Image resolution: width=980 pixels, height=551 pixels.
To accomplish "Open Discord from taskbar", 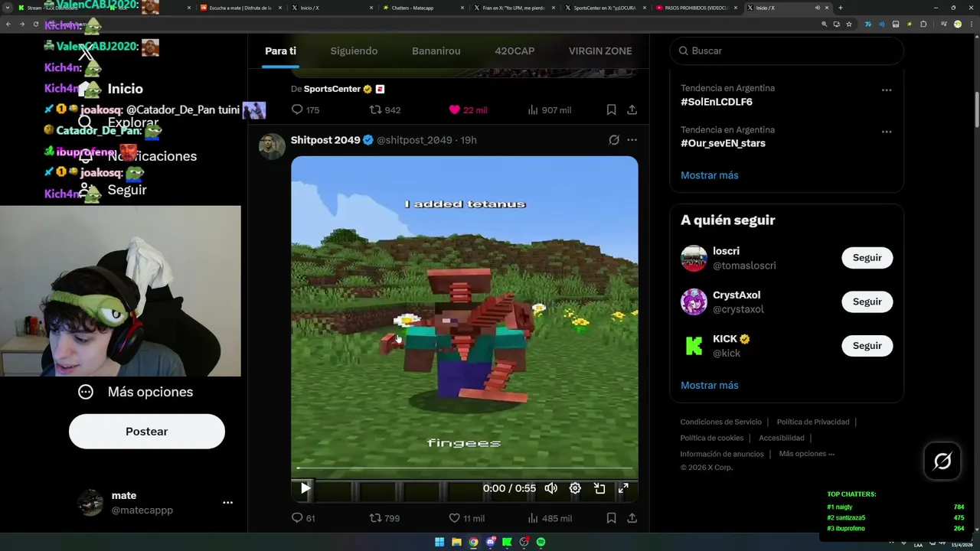I will [x=490, y=542].
